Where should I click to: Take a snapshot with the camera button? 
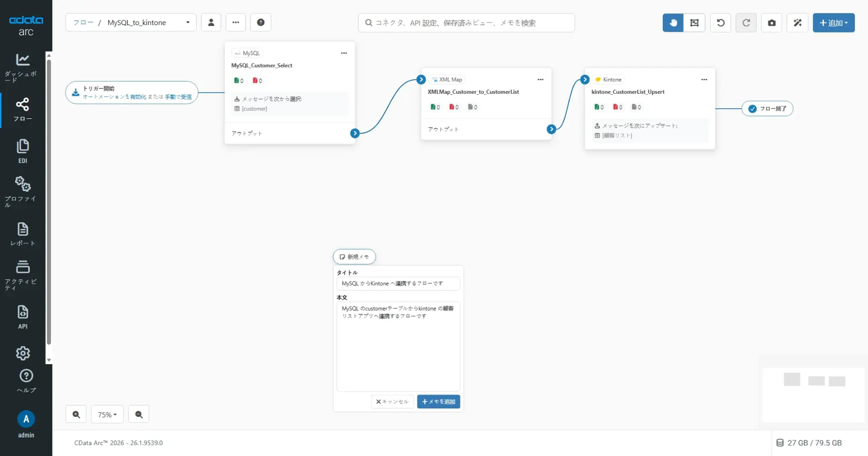[x=772, y=23]
